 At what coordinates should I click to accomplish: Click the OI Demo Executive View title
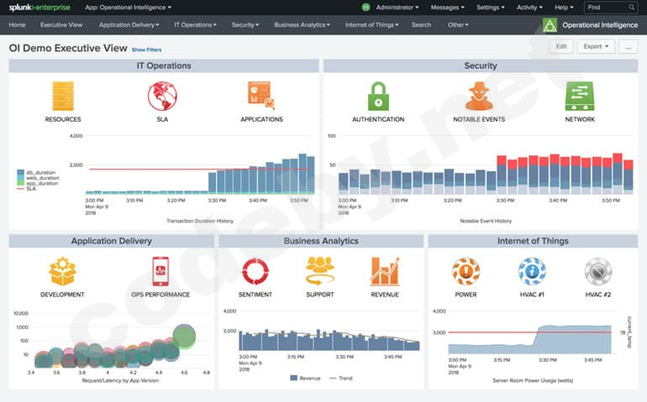click(x=68, y=48)
